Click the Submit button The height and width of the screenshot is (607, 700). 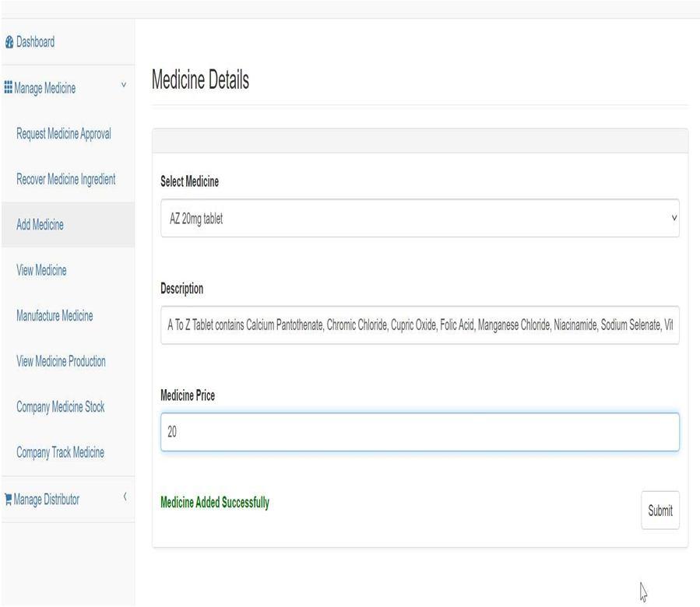click(x=660, y=511)
